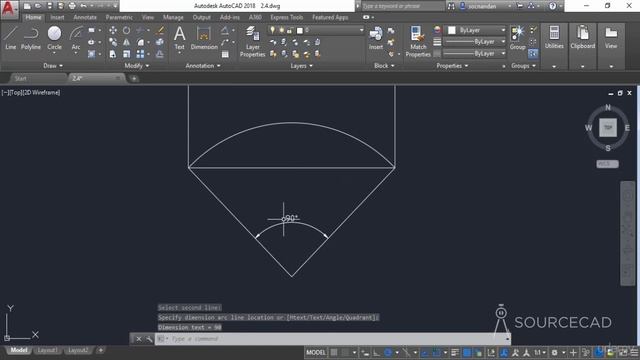The width and height of the screenshot is (640, 360).
Task: Click the Insert block tool
Action: point(376,38)
